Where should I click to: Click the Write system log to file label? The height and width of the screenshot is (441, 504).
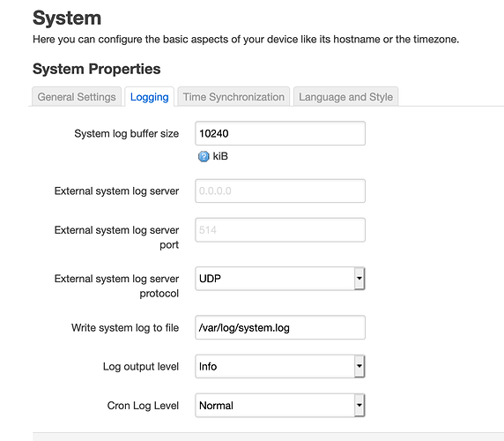click(125, 328)
